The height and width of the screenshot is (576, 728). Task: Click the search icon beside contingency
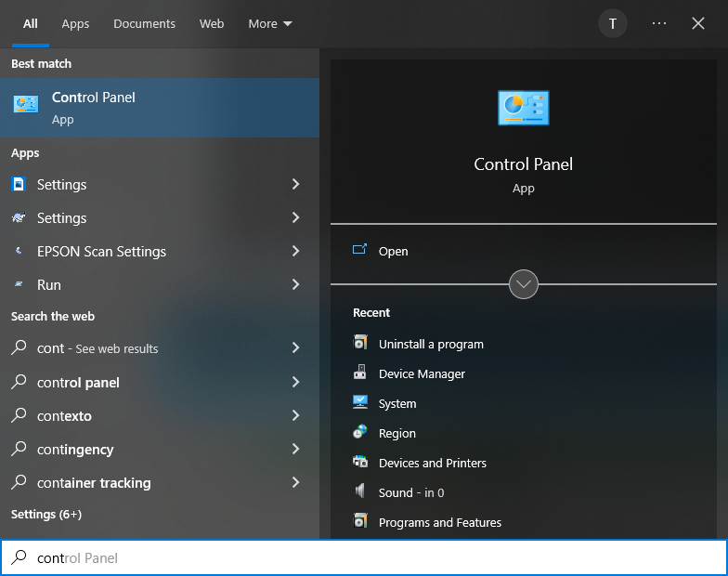pos(19,449)
